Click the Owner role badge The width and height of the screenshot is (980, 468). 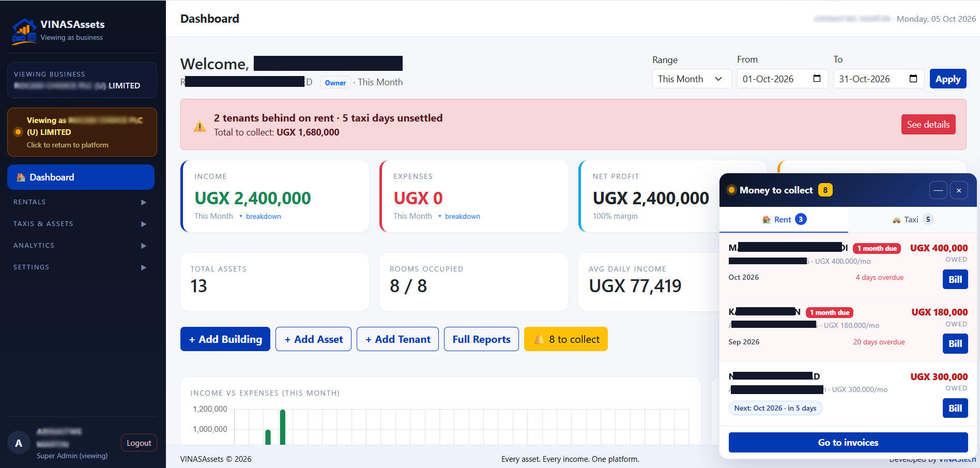point(335,83)
